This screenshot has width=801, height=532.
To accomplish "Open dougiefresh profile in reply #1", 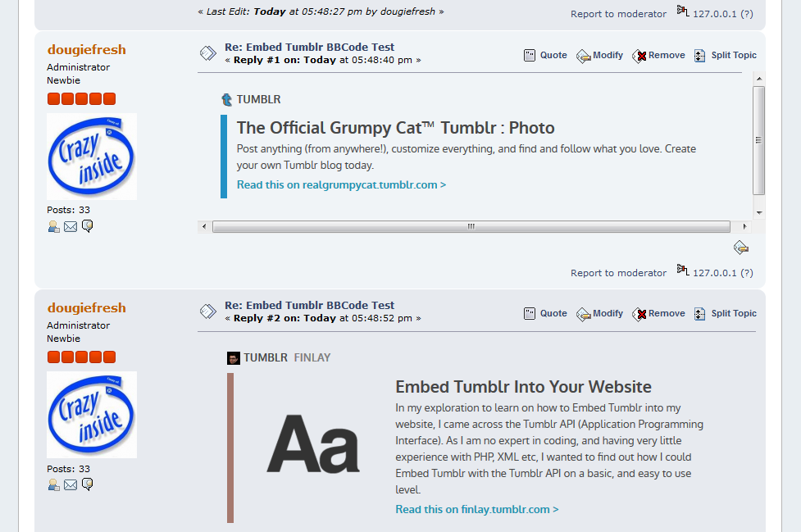I will 86,49.
